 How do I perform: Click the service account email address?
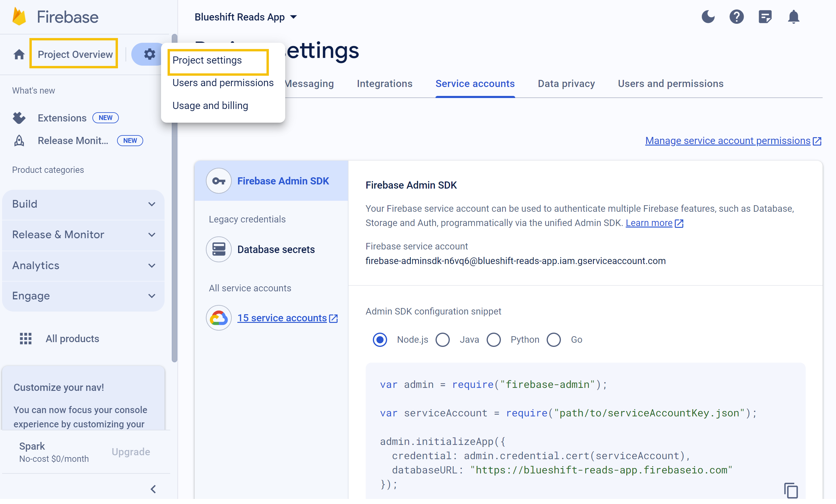[x=515, y=261]
